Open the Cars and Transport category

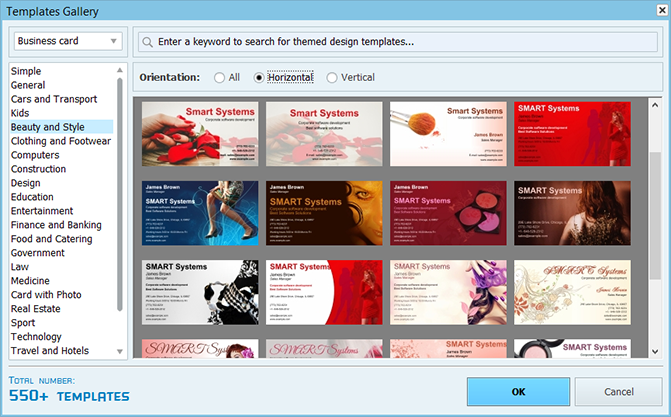point(55,99)
